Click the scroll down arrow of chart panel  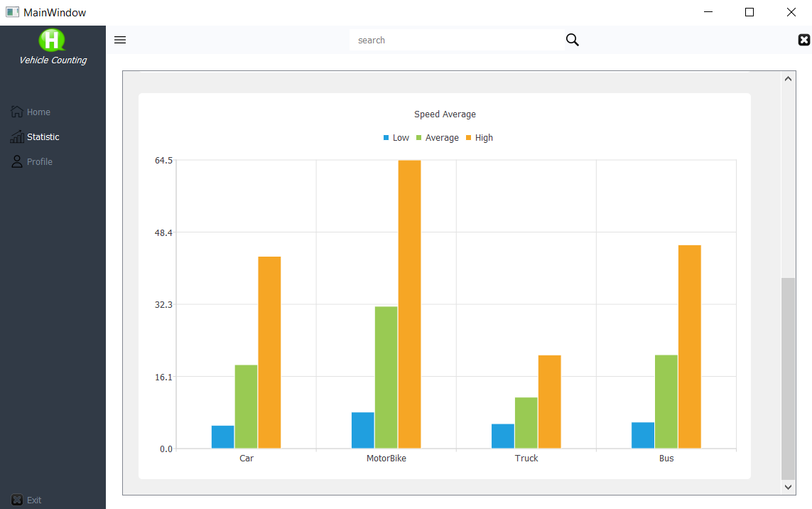point(788,487)
